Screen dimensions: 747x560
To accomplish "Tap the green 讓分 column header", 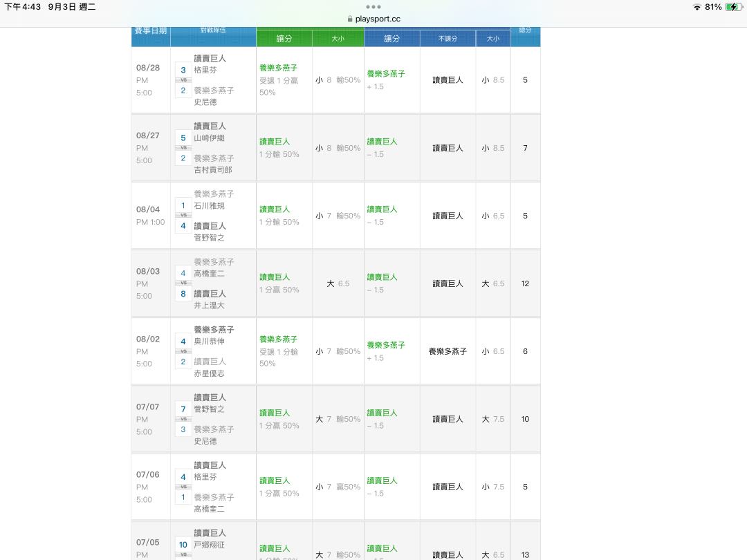I will [284, 39].
